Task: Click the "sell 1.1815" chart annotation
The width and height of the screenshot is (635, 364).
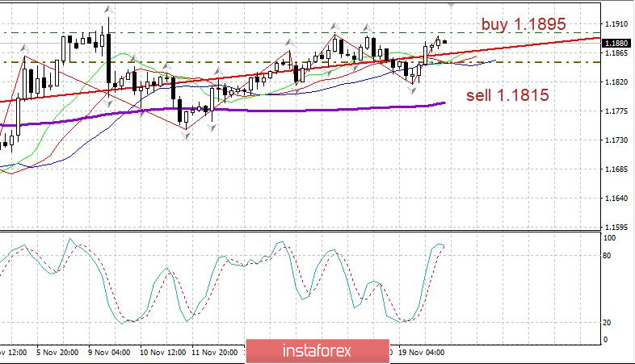Action: click(x=507, y=95)
